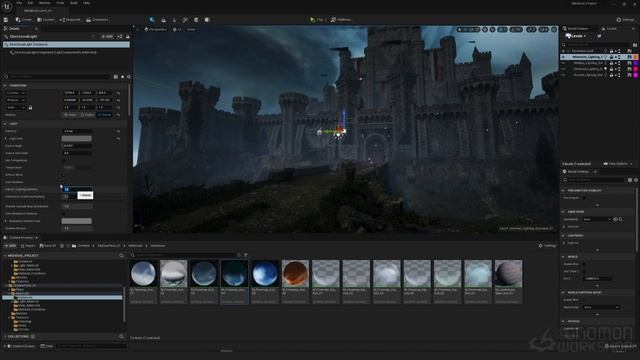Click the Add component button in Details
The height and width of the screenshot is (360, 640).
[x=108, y=36]
